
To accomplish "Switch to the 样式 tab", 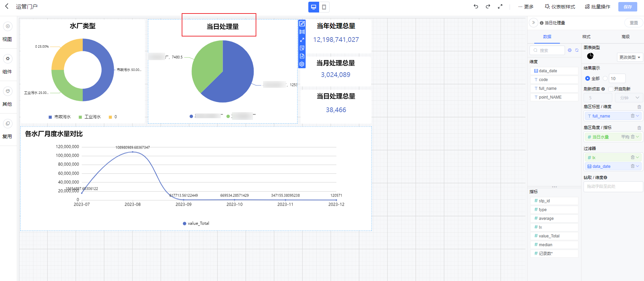I will click(x=586, y=37).
